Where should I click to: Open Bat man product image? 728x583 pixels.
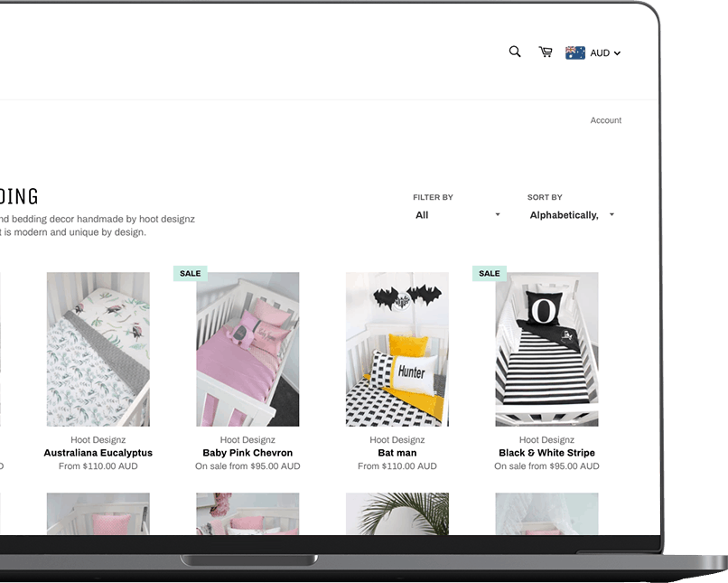397,349
